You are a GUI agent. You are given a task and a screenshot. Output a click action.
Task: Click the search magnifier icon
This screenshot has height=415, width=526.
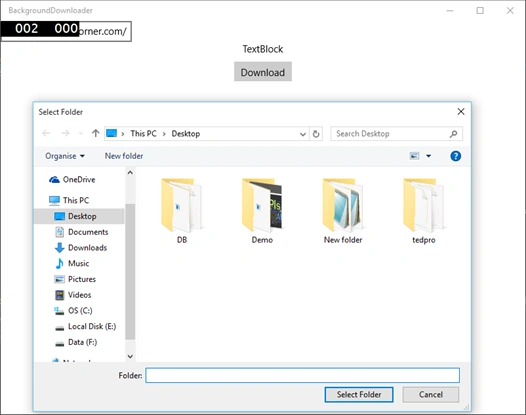pos(454,134)
